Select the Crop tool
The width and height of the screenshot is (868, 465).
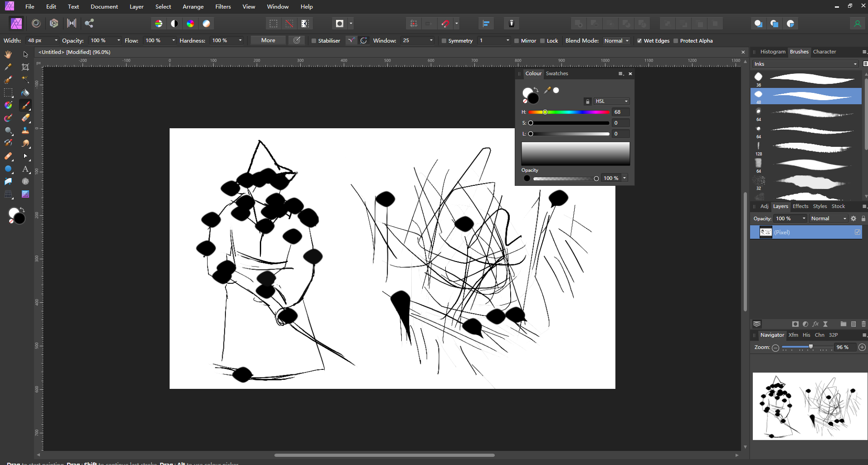tap(25, 67)
